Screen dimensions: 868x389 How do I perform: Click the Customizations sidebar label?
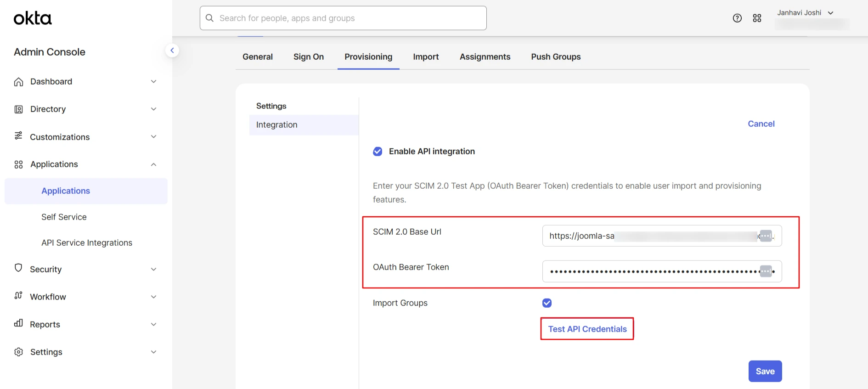coord(60,137)
